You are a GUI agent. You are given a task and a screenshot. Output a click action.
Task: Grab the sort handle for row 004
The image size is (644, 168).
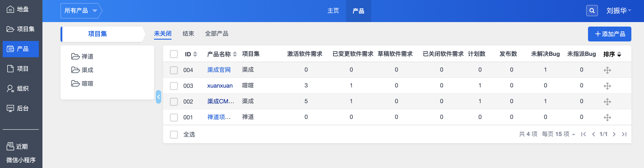click(607, 70)
